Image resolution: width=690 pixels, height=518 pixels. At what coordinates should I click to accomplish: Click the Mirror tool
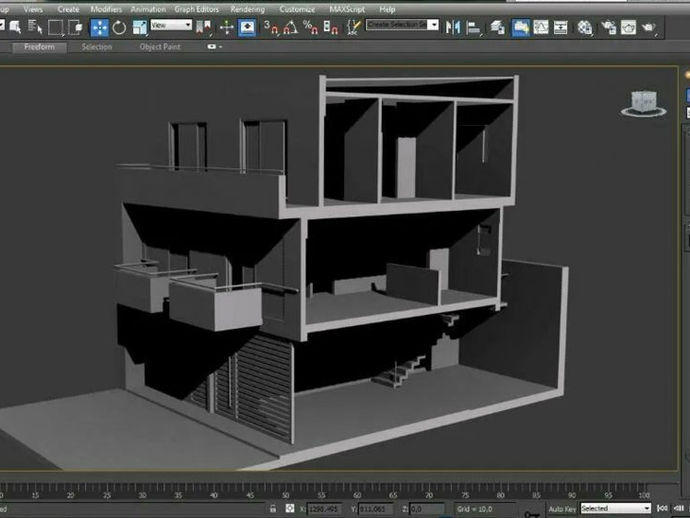pos(453,27)
